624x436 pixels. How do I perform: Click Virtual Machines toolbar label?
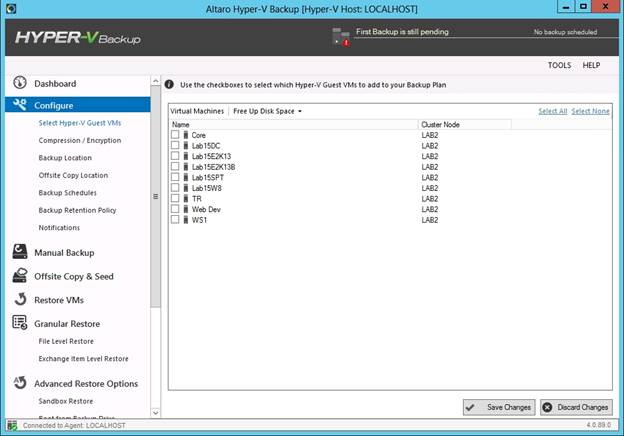tap(197, 111)
